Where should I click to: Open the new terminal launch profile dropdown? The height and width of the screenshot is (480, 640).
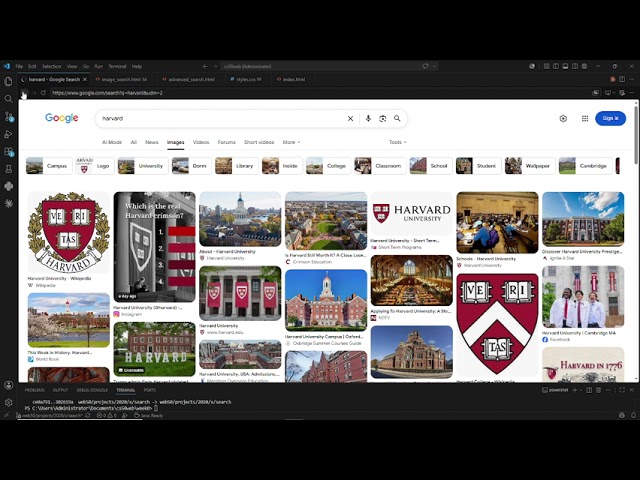coord(580,390)
